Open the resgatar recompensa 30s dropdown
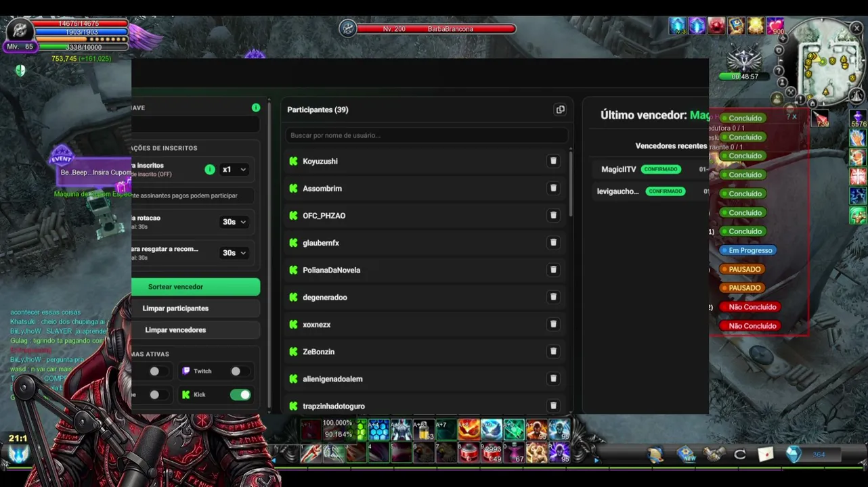The image size is (868, 487). (234, 253)
